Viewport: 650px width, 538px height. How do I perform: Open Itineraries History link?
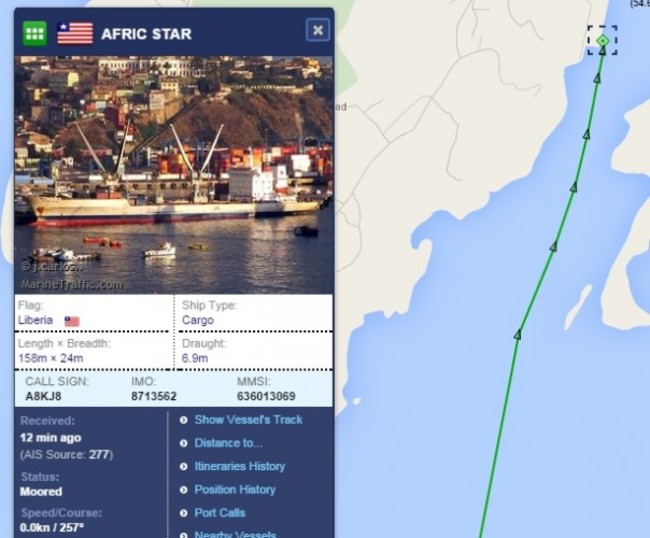click(240, 466)
